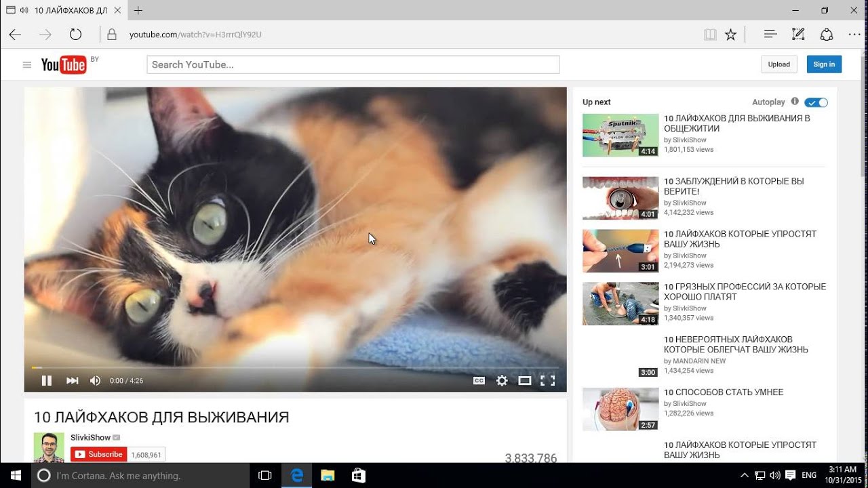
Task: Click the video progress bar
Action: tap(295, 367)
